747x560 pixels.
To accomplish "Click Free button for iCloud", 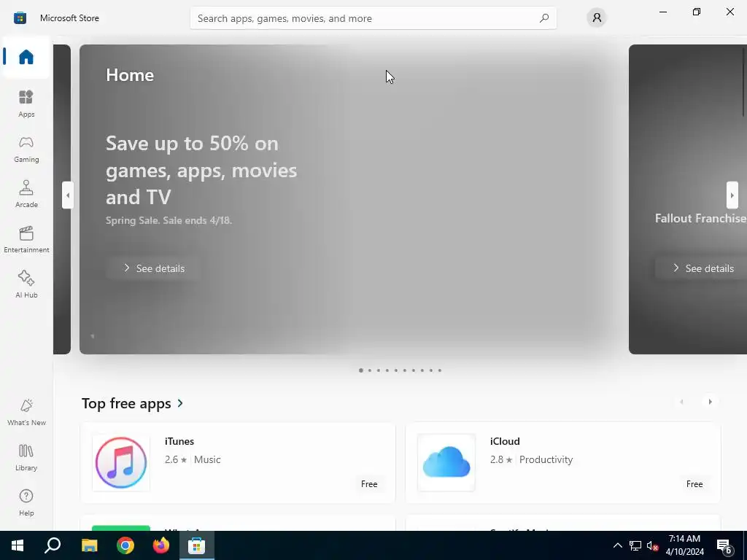I will [694, 484].
